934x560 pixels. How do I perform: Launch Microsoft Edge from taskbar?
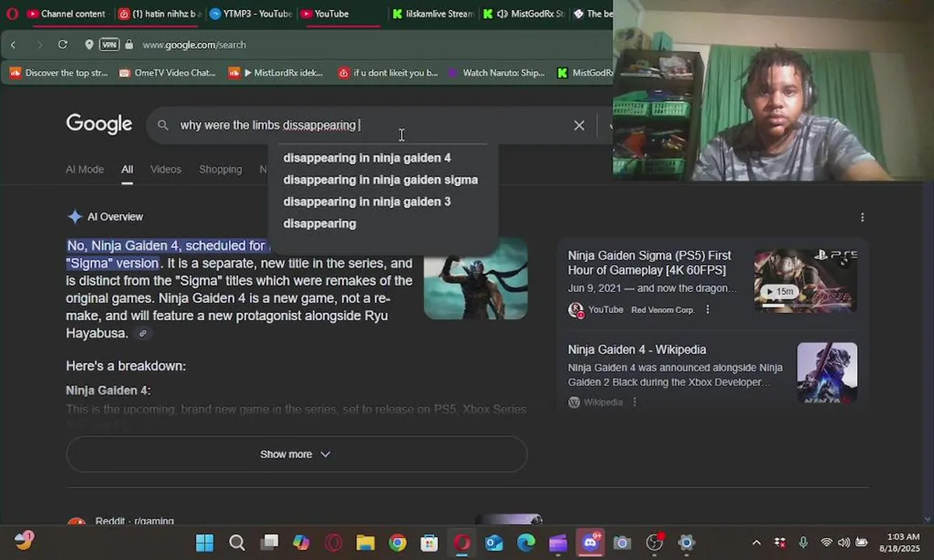[526, 543]
